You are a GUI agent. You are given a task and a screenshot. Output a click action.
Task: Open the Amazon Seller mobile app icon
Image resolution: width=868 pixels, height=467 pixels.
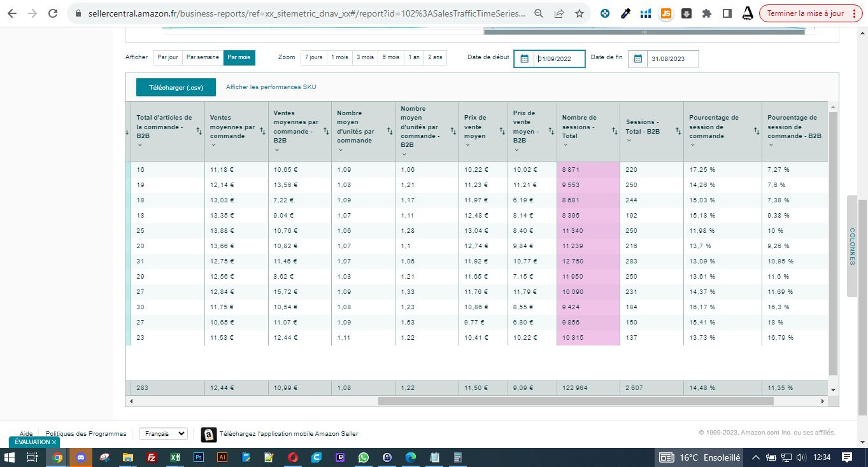pos(209,434)
